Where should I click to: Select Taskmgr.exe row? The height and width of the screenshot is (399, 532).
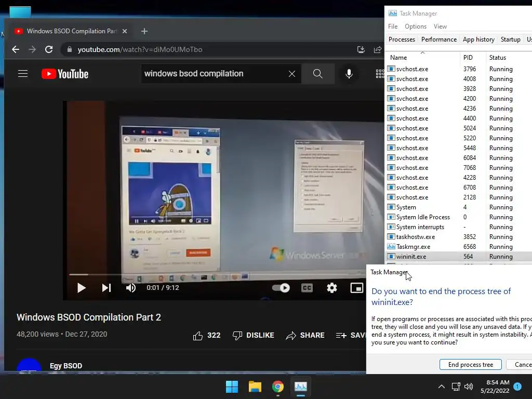click(x=459, y=246)
